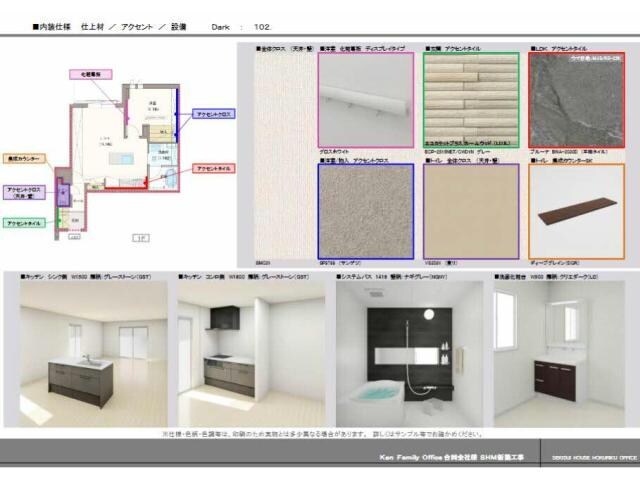Select the blue アクセントクロス callout label

[x=213, y=115]
